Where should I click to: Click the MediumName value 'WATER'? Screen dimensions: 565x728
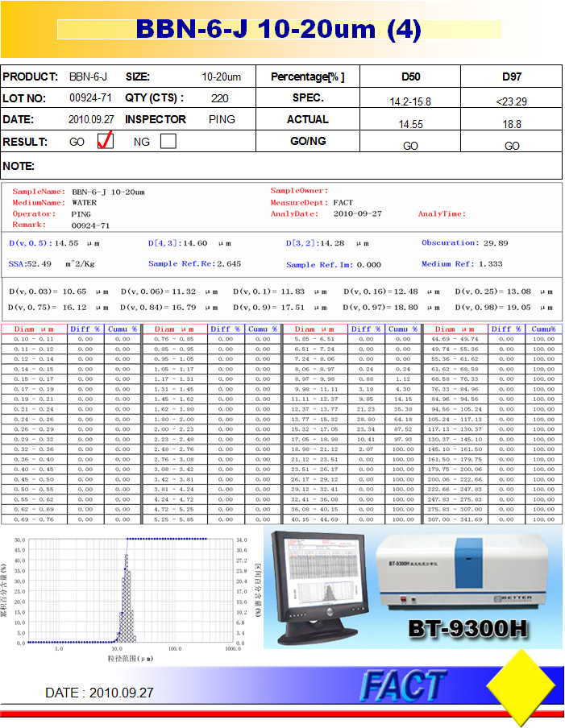(85, 203)
